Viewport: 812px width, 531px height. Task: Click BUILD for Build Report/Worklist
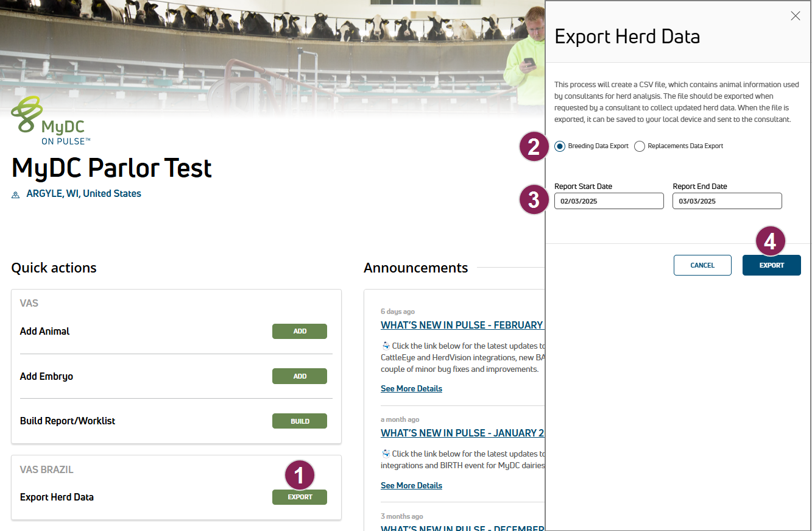click(x=299, y=421)
